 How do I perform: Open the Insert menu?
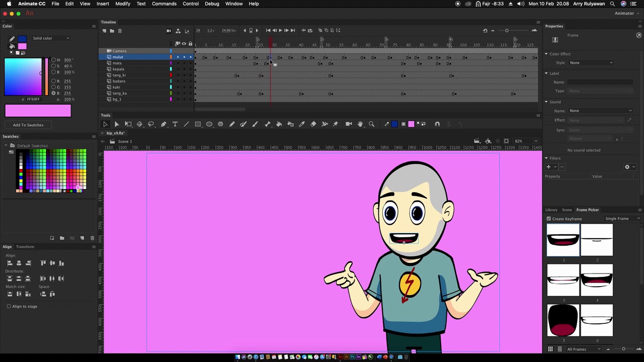tap(103, 4)
